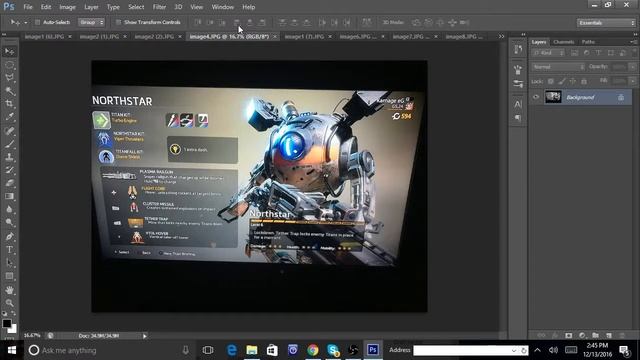This screenshot has width=640, height=360.
Task: Close the image4.JPG document tab
Action: tap(275, 36)
